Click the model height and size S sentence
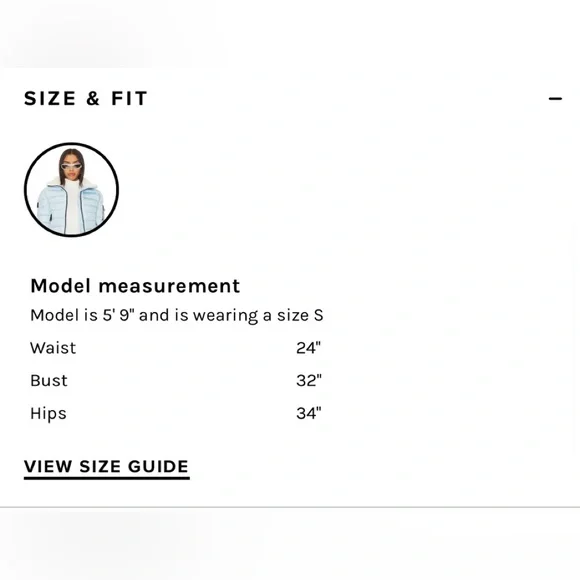Screen dimensions: 580x580 coord(177,315)
